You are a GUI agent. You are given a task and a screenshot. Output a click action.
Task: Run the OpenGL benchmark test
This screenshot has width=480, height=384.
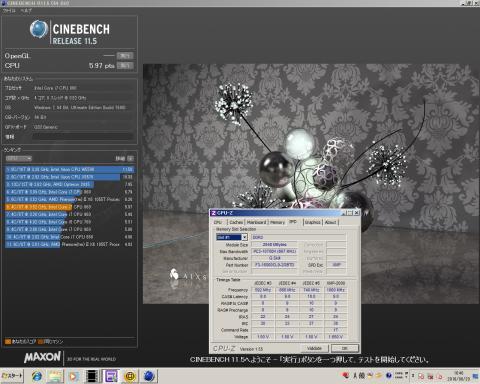125,55
